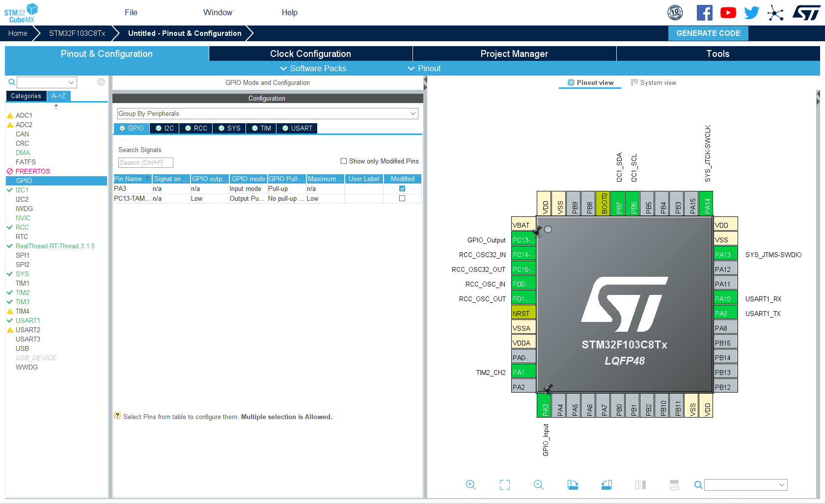Open the category search dropdown
Viewport: 825px width, 504px height.
tap(71, 82)
